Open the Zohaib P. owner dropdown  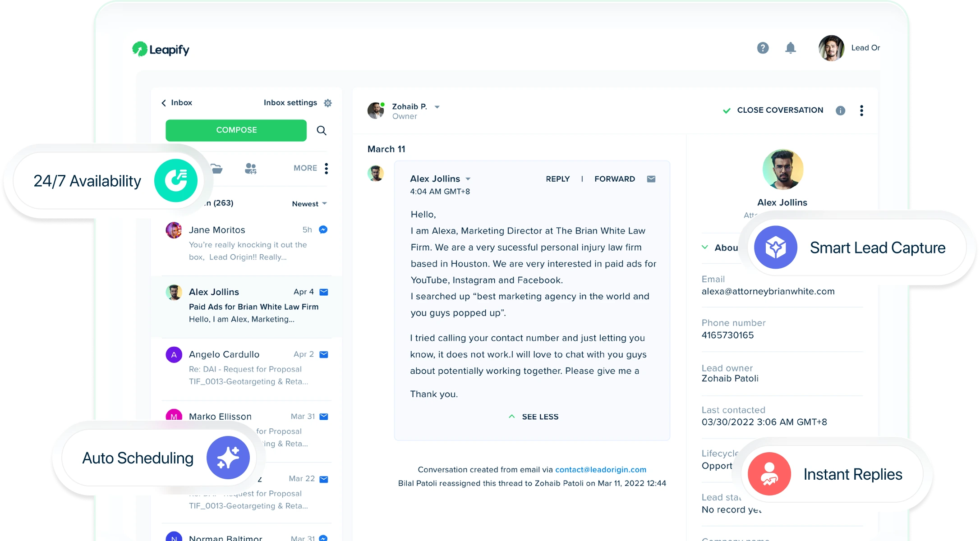437,107
